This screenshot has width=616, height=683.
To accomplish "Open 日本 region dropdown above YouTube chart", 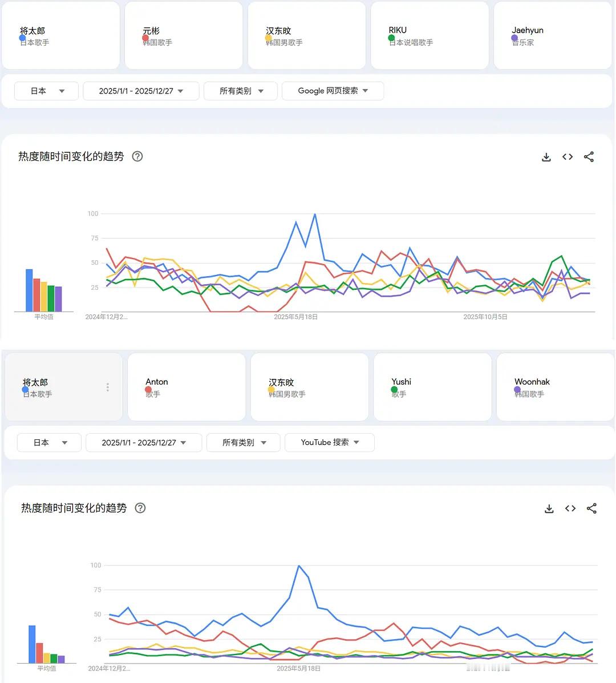I will (x=49, y=443).
